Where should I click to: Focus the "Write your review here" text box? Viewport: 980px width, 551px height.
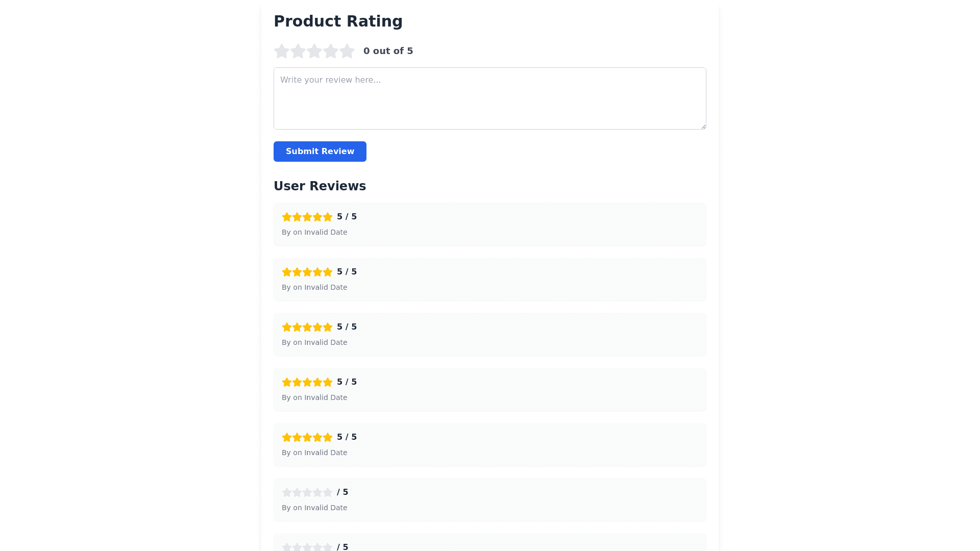point(490,98)
